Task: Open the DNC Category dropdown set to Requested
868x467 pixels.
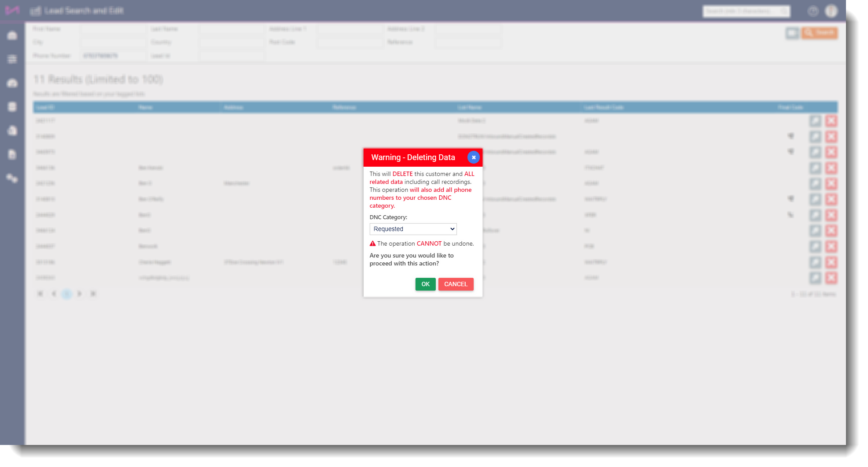Action: (413, 229)
